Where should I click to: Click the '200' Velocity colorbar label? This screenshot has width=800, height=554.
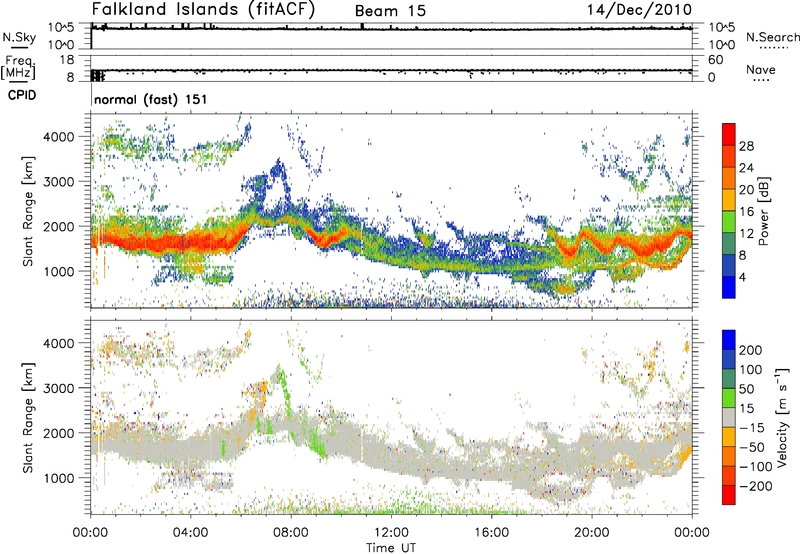click(x=751, y=350)
